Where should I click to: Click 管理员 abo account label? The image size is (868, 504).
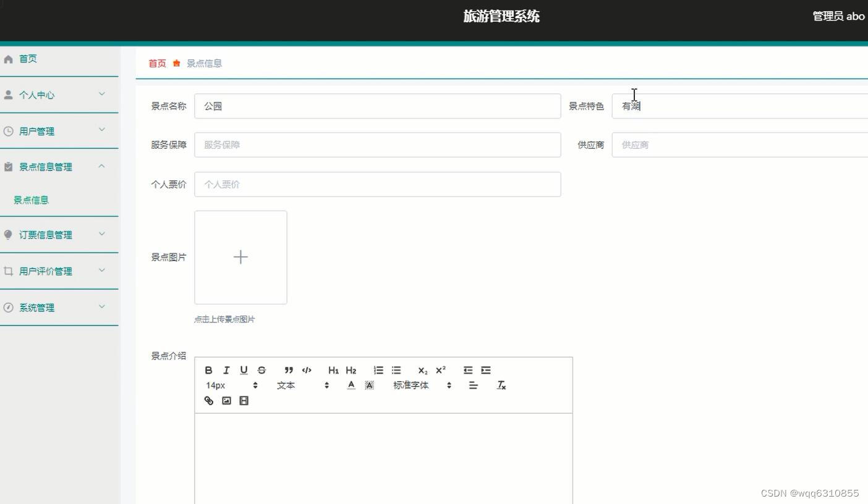click(x=838, y=16)
